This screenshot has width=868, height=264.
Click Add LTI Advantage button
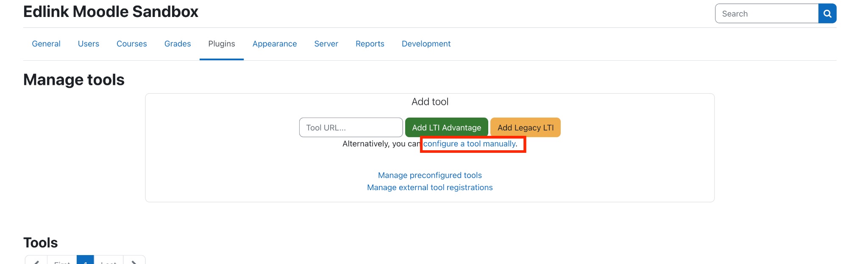(x=447, y=127)
